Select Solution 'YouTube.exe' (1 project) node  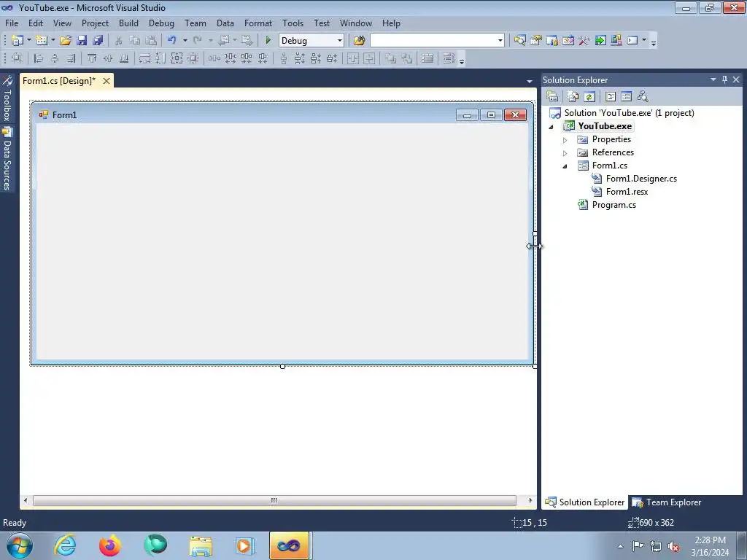coord(629,113)
